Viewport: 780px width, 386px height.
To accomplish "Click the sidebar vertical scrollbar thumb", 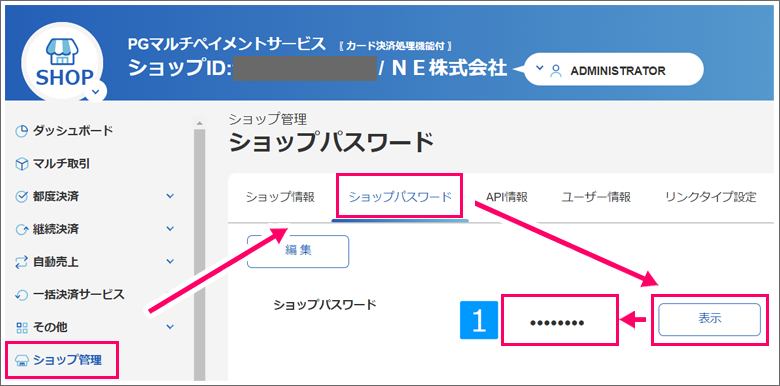I will pos(199,254).
